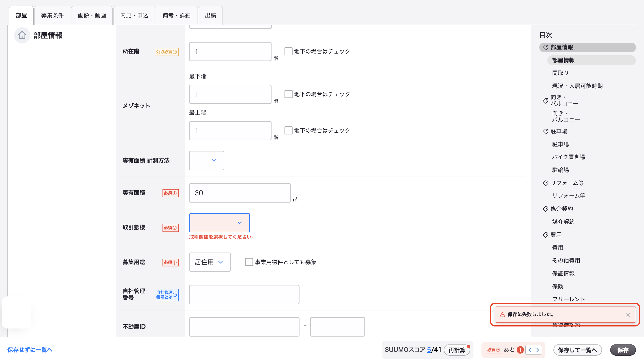Go to previous required field arrow
Screen dimensions: 644x363
click(530, 350)
